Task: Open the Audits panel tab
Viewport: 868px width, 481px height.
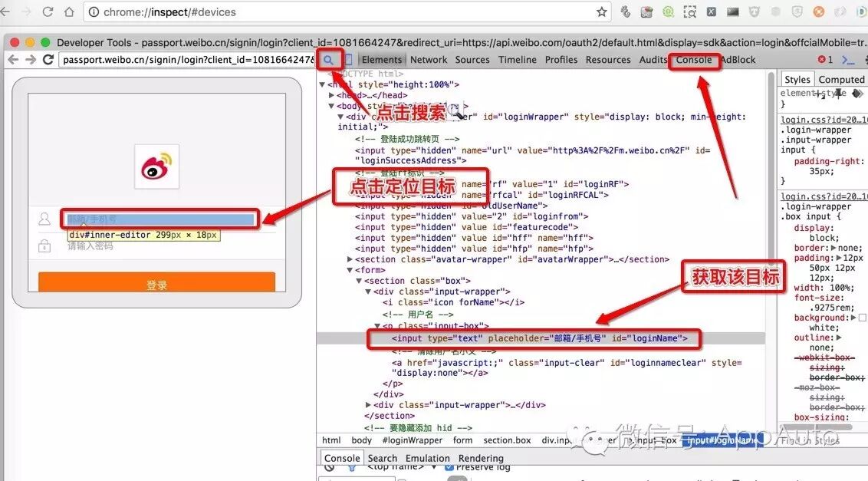Action: coord(653,60)
